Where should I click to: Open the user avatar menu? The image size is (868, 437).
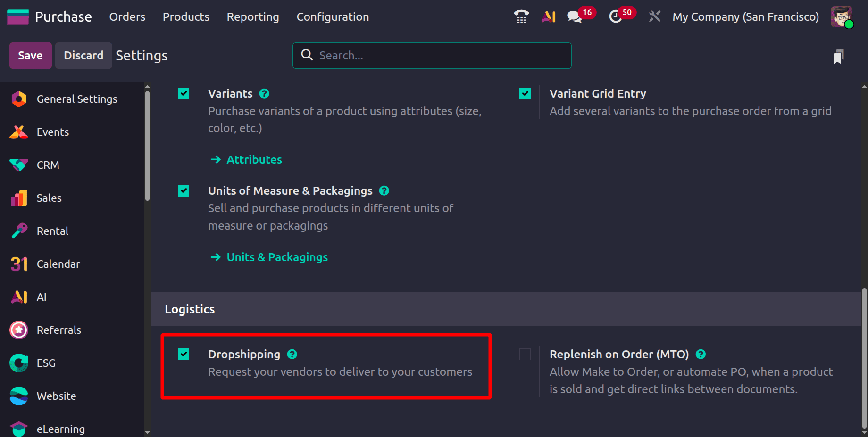[842, 16]
